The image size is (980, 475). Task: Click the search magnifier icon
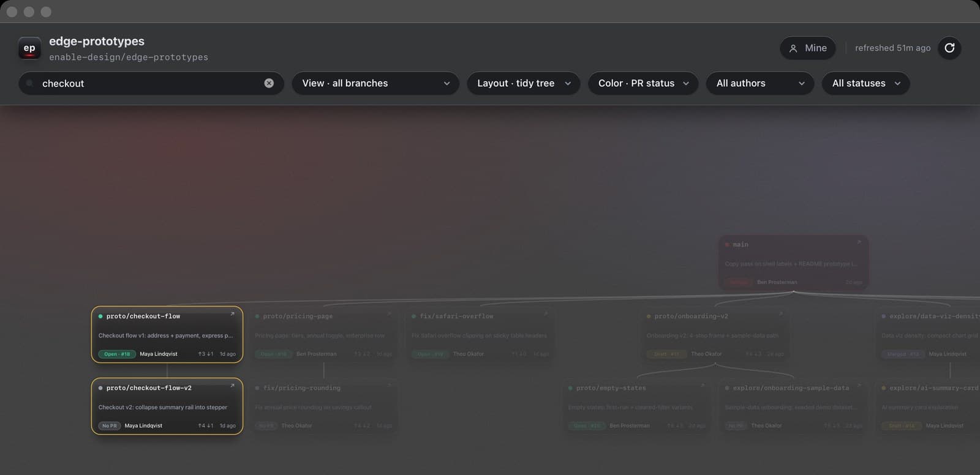tap(30, 83)
